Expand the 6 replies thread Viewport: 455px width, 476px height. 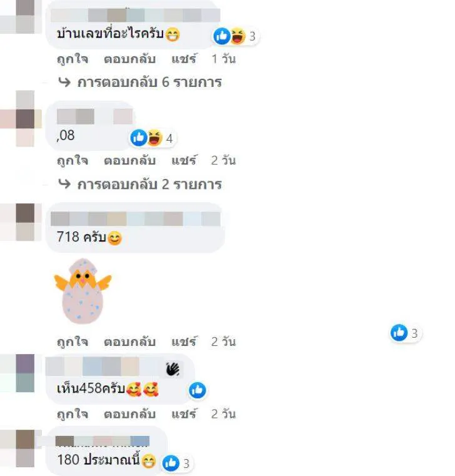[140, 83]
